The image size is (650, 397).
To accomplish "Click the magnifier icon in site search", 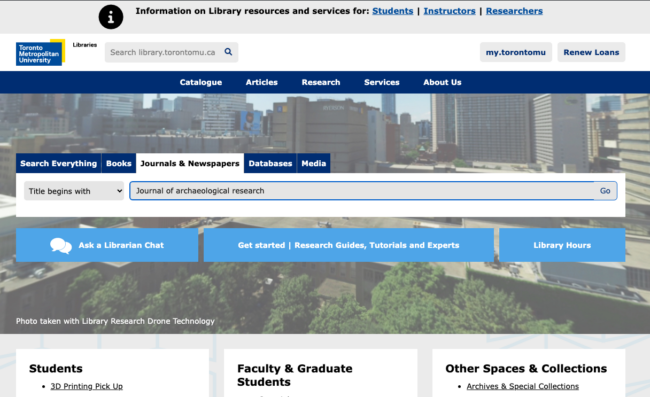I will coord(228,52).
